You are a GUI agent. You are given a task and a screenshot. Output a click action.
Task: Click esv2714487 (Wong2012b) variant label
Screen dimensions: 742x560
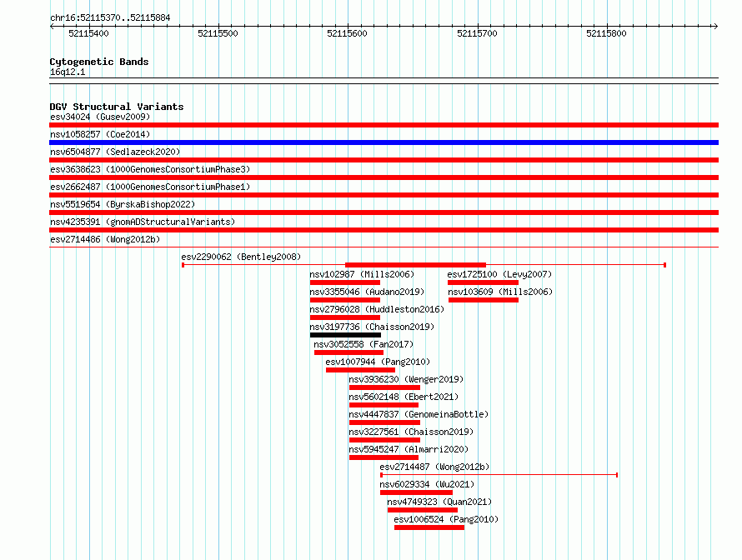tap(434, 467)
